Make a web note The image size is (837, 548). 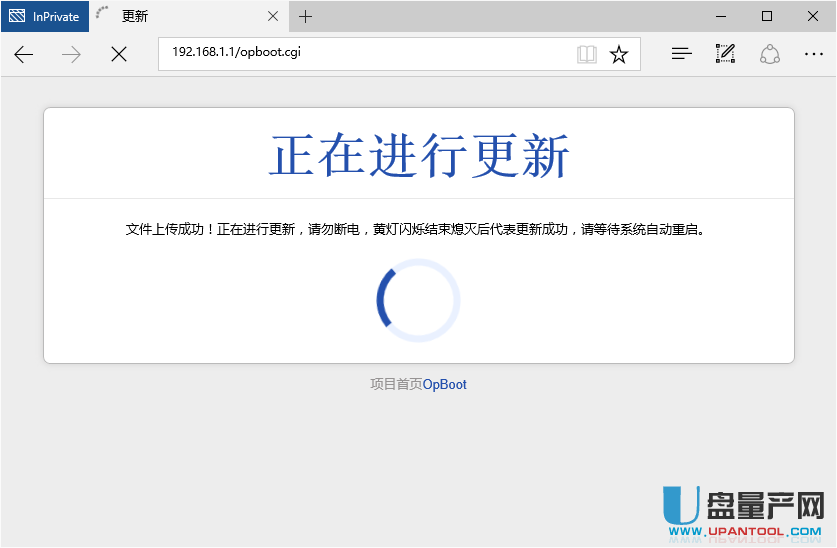pos(726,55)
